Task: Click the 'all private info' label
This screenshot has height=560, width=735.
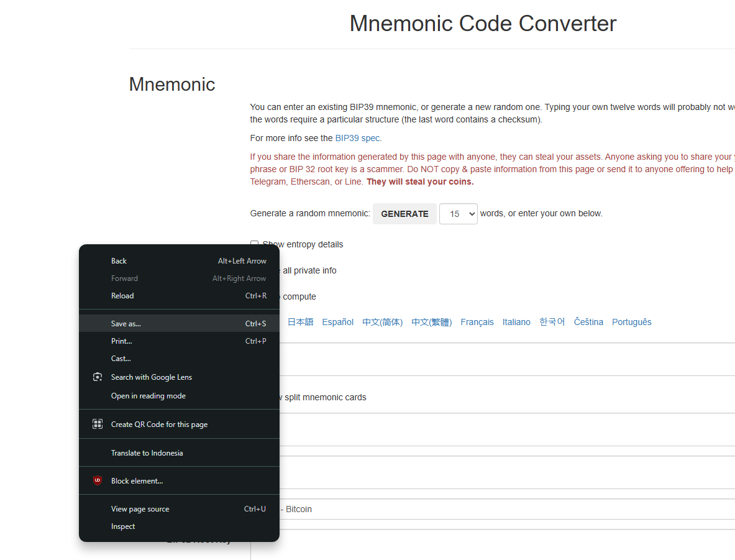Action: pos(309,270)
